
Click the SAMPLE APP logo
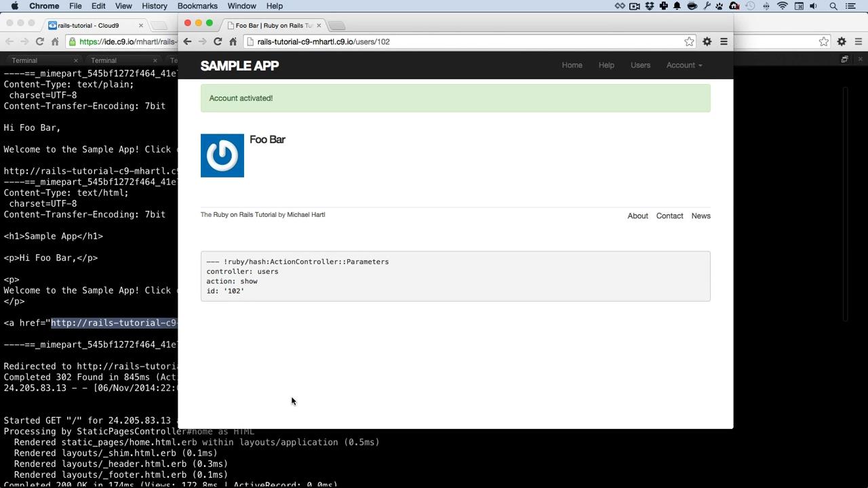coord(239,66)
